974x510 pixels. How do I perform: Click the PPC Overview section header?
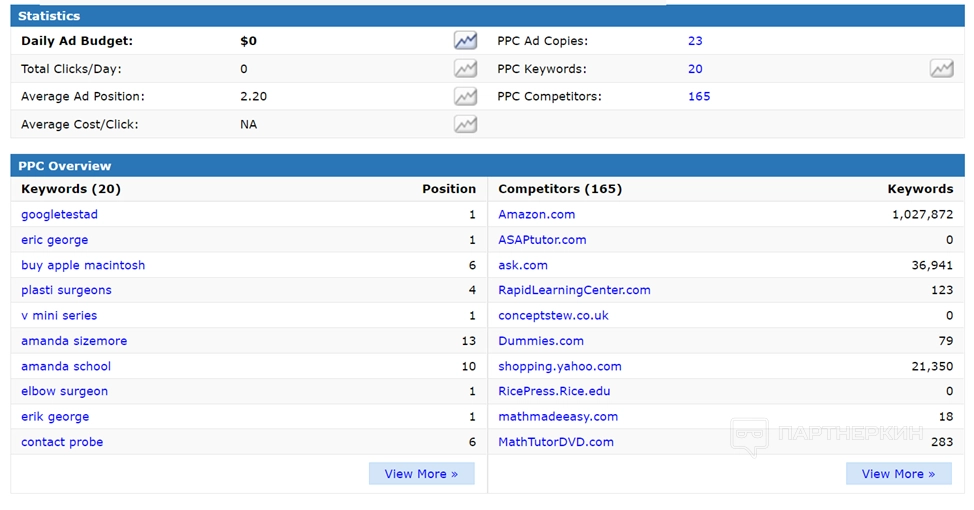click(487, 166)
